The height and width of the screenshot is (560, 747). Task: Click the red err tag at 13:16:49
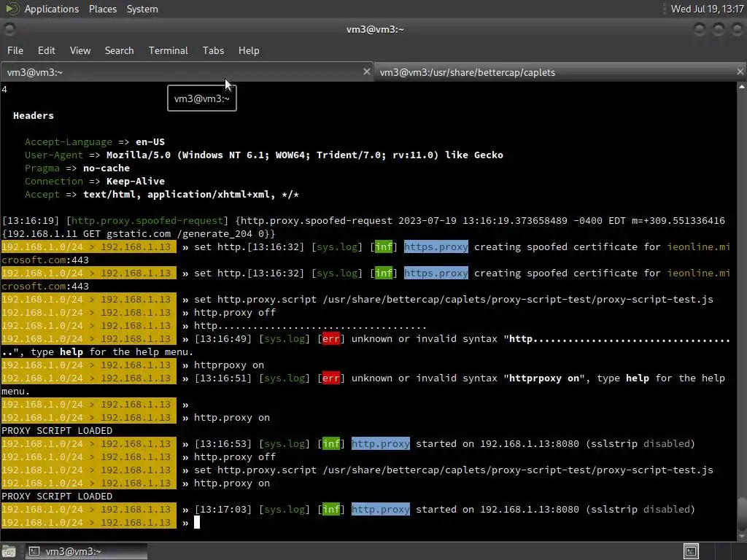[331, 338]
